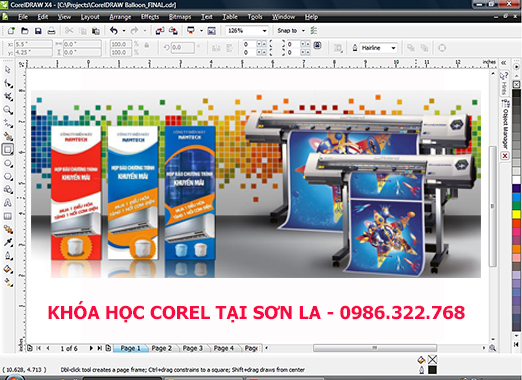The image size is (522, 380).
Task: Open the Object Manager docker tab
Action: [505, 124]
